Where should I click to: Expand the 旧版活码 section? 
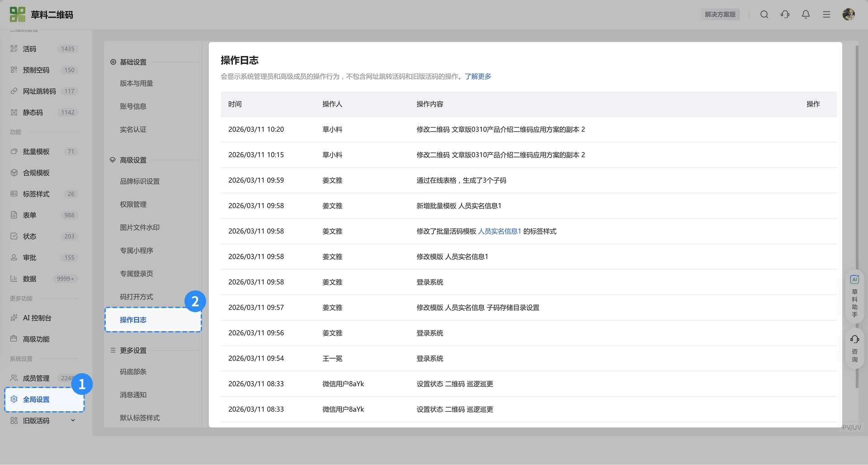pos(37,420)
